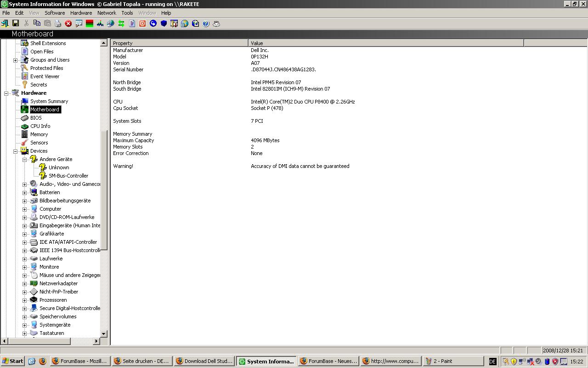Open the File menu
588x368 pixels.
(x=6, y=13)
